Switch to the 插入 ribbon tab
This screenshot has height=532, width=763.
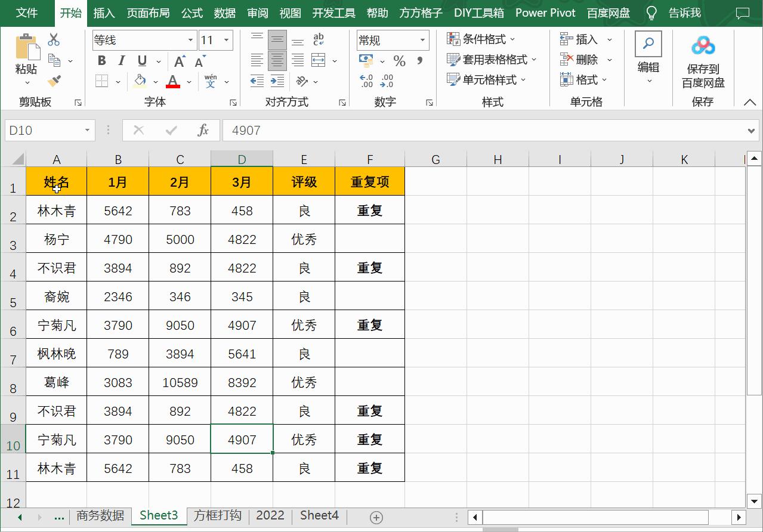coord(105,13)
